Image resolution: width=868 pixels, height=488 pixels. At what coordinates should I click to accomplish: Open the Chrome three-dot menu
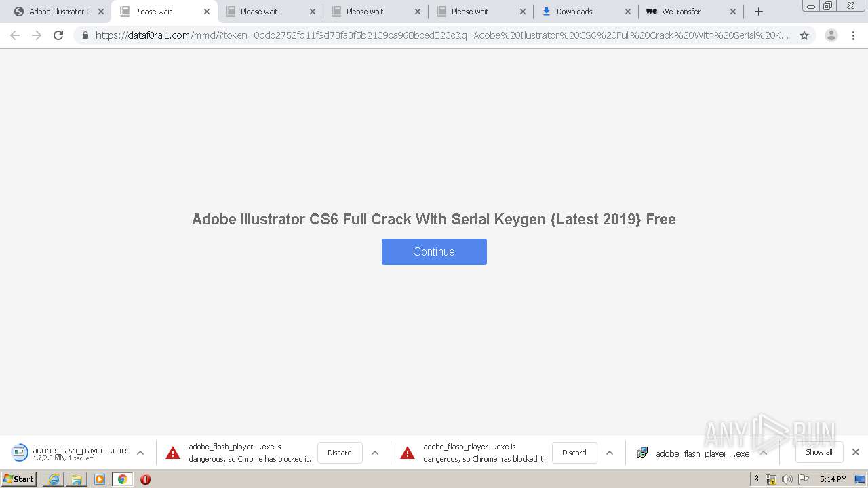[853, 35]
